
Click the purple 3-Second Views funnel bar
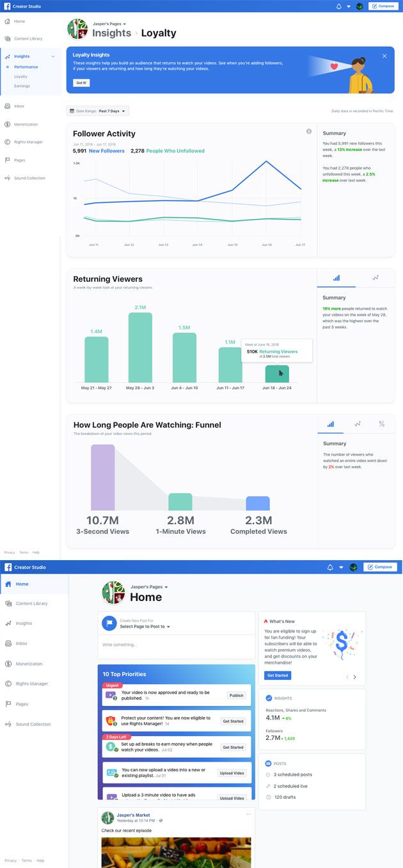[x=102, y=477]
